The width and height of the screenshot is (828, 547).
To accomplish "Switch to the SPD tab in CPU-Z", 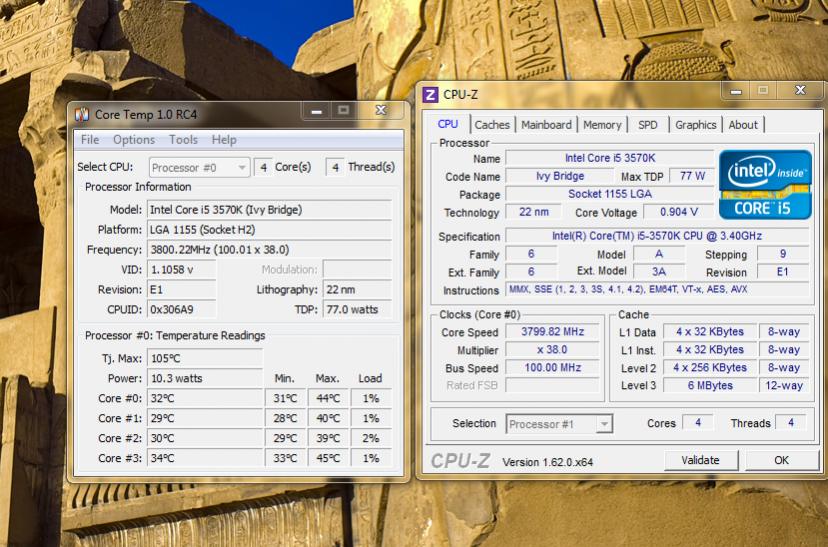I will point(647,125).
